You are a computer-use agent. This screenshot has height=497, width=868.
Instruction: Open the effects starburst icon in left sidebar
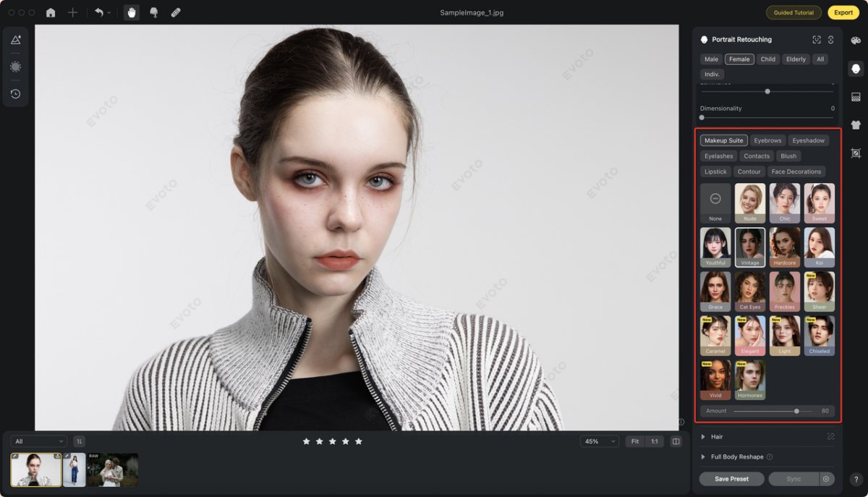click(15, 67)
